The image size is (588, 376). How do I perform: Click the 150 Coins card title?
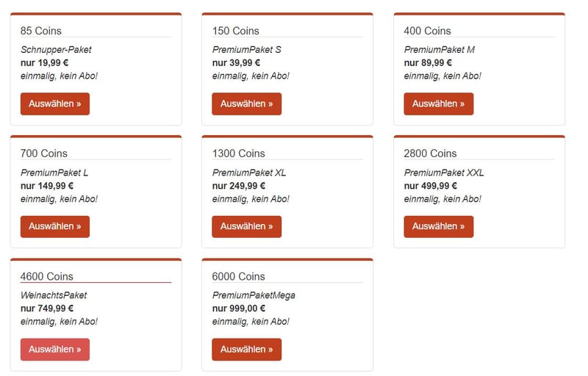click(x=235, y=31)
